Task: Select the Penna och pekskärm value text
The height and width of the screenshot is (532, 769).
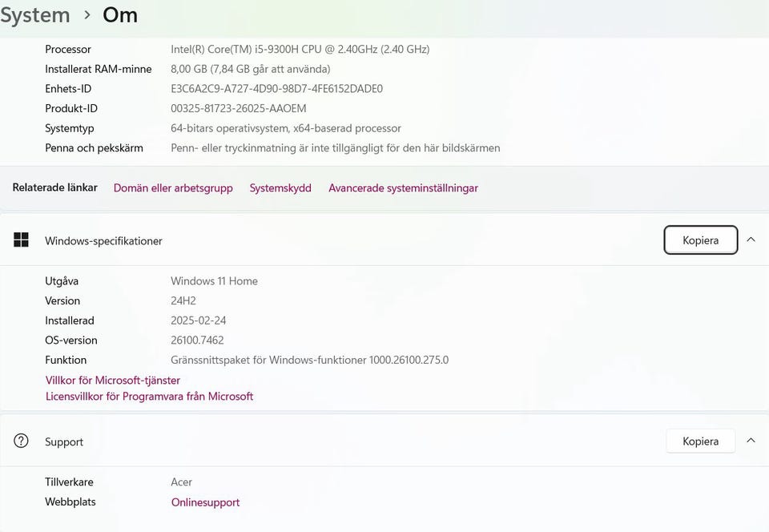Action: click(x=336, y=148)
